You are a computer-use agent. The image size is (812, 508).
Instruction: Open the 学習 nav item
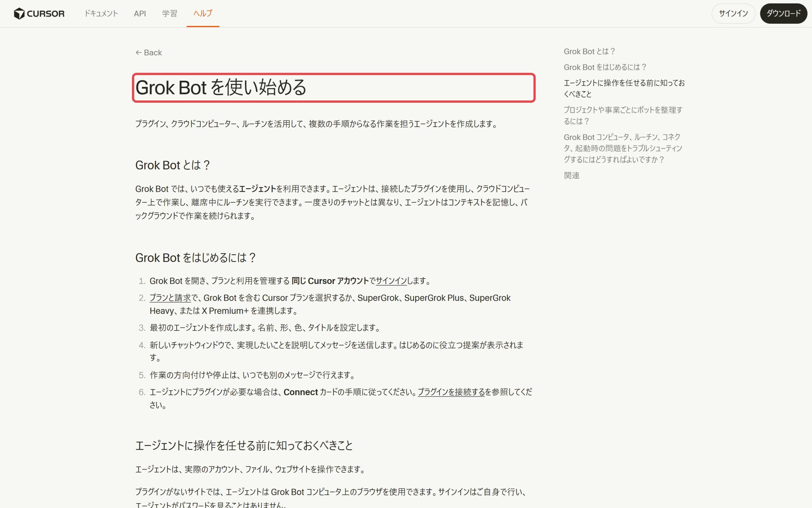(x=169, y=13)
